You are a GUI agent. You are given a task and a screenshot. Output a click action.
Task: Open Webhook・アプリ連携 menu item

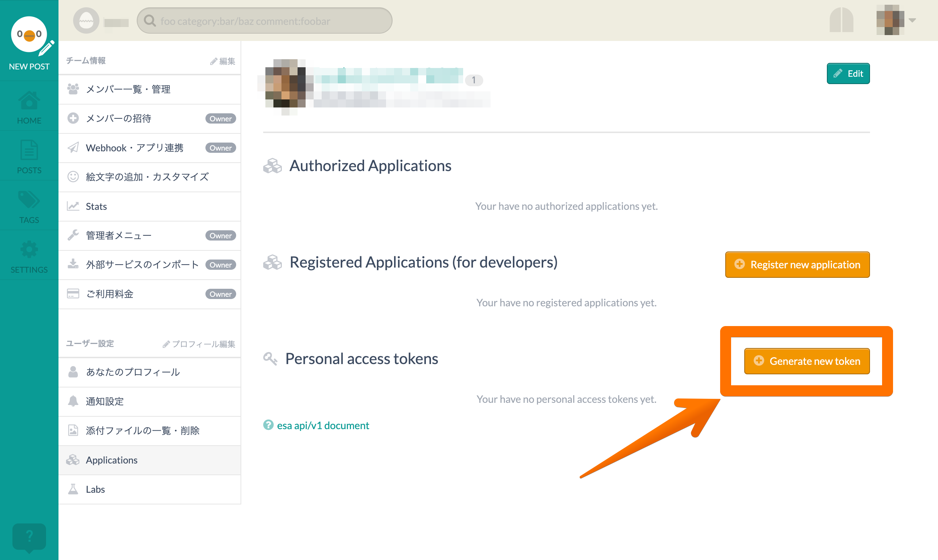(x=135, y=148)
